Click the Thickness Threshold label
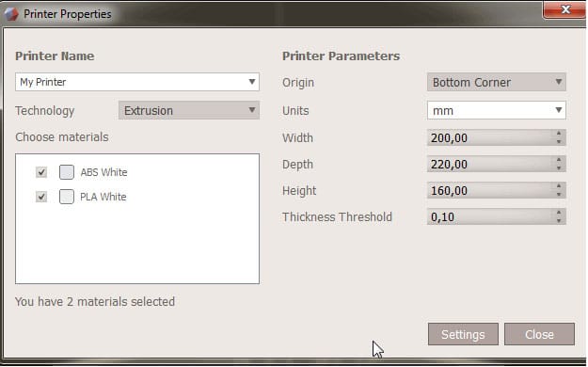The image size is (588, 367). tap(337, 216)
